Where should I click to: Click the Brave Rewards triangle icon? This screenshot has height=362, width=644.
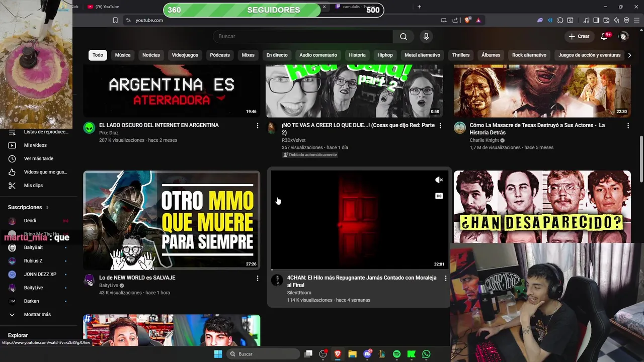(x=478, y=20)
